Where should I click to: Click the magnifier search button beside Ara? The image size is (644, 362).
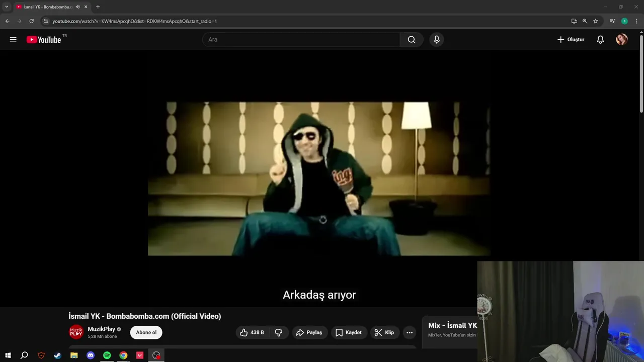412,40
